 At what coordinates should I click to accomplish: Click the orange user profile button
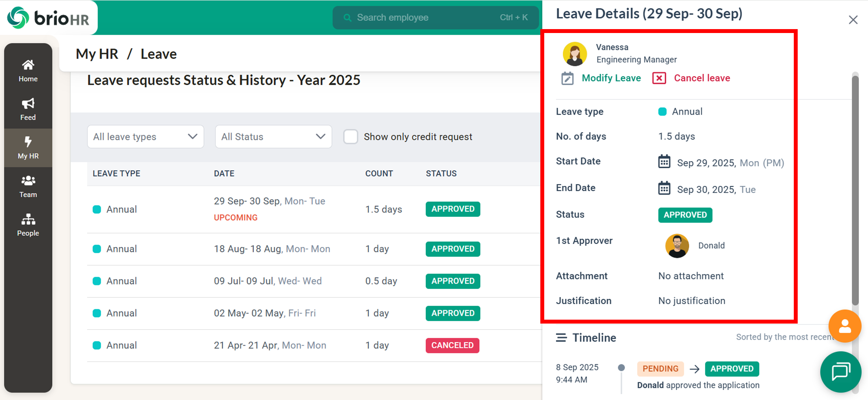pos(845,326)
